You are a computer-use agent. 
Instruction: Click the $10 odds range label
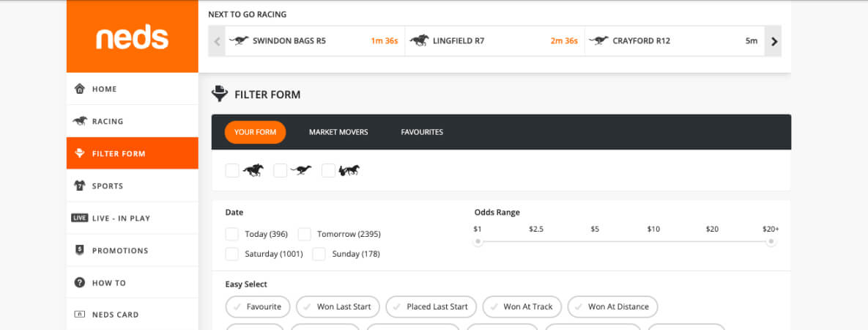[x=653, y=229]
